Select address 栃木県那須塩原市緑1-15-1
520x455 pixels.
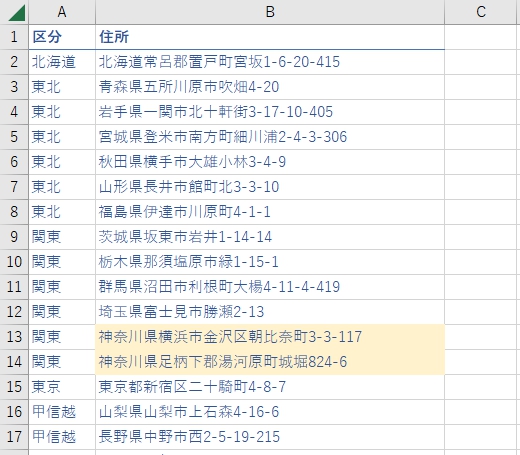coord(270,262)
